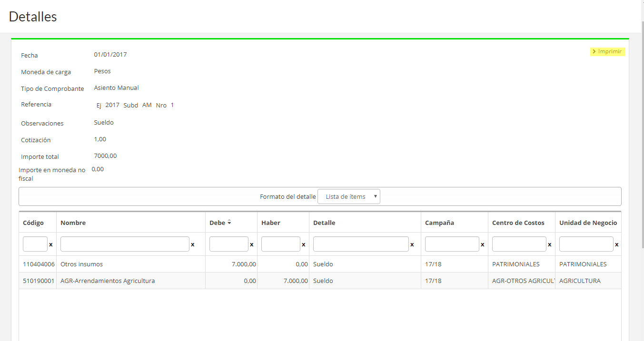Focus the Campaña filter input

pyautogui.click(x=452, y=244)
